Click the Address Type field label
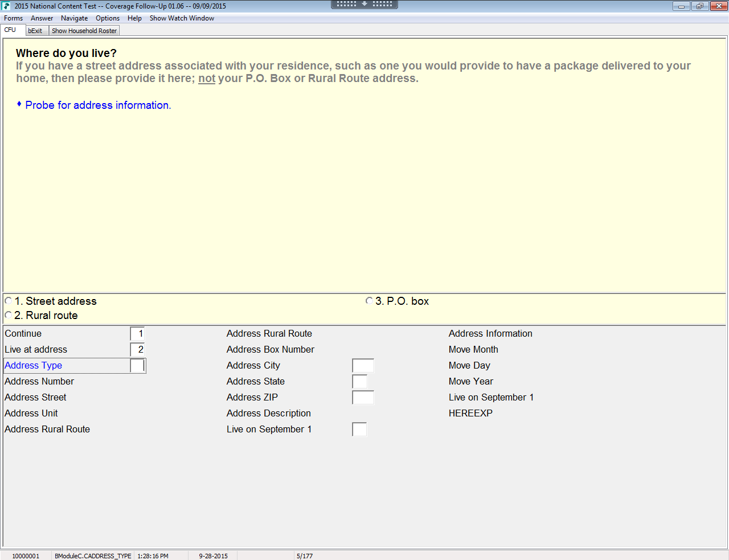This screenshot has height=560, width=729. click(x=34, y=366)
